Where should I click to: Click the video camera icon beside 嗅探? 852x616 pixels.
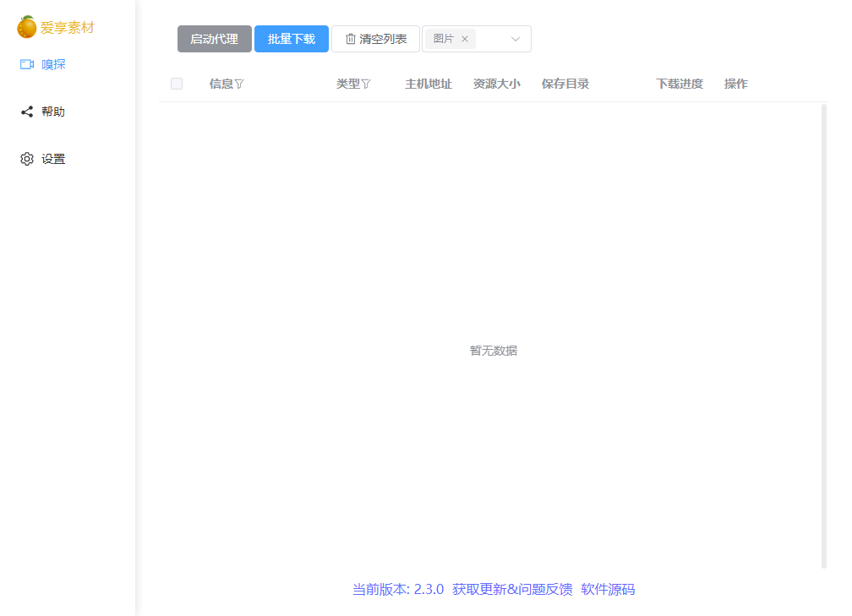pos(27,64)
